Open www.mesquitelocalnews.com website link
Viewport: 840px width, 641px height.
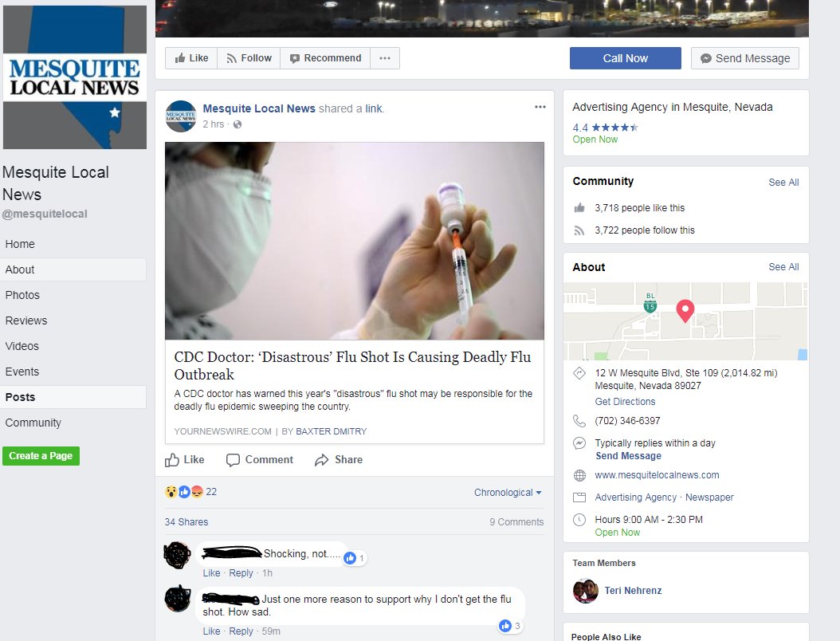coord(657,475)
